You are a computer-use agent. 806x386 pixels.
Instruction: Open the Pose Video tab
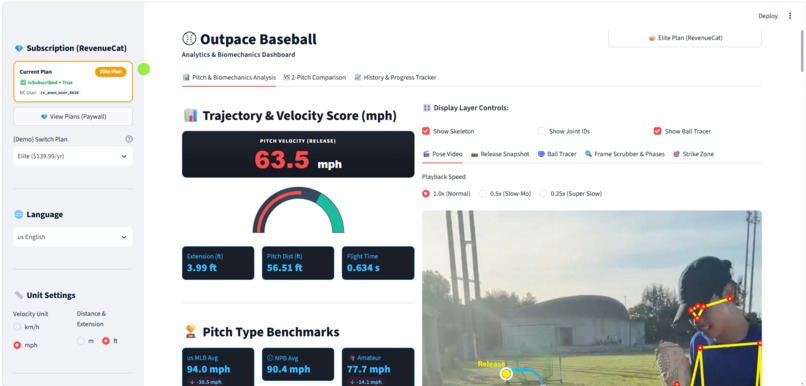pyautogui.click(x=443, y=154)
